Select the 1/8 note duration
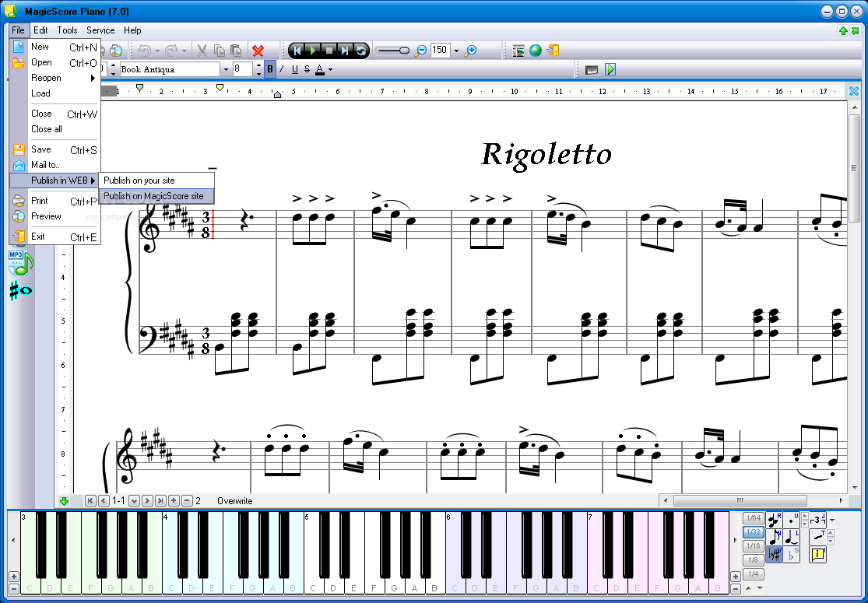The image size is (868, 603). [x=754, y=560]
